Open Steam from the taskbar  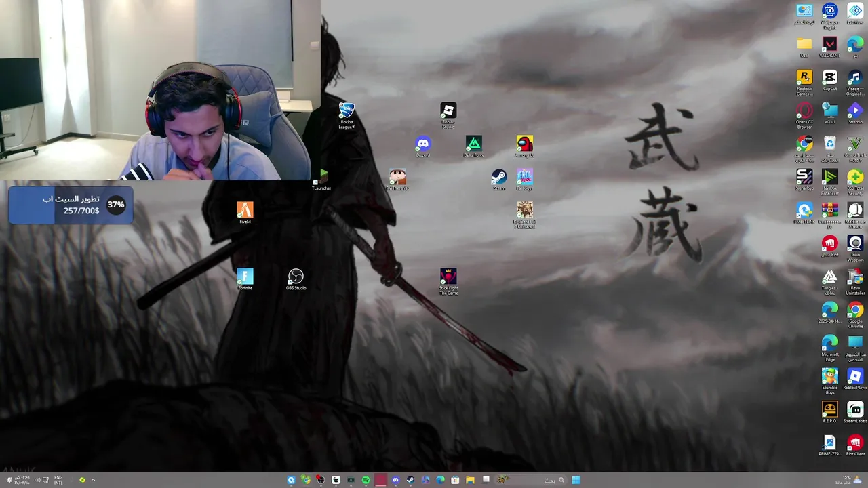410,480
